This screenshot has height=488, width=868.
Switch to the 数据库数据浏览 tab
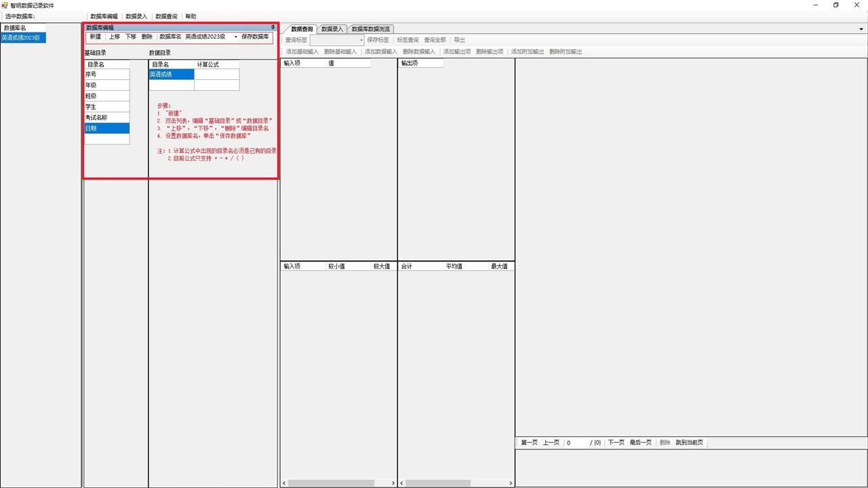click(370, 29)
